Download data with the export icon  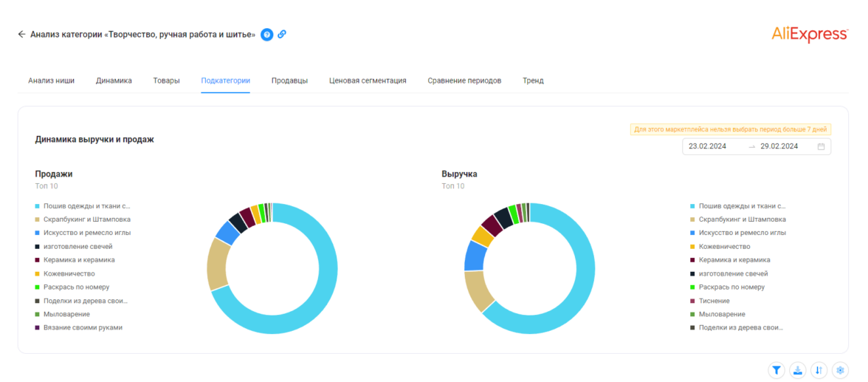tap(798, 369)
